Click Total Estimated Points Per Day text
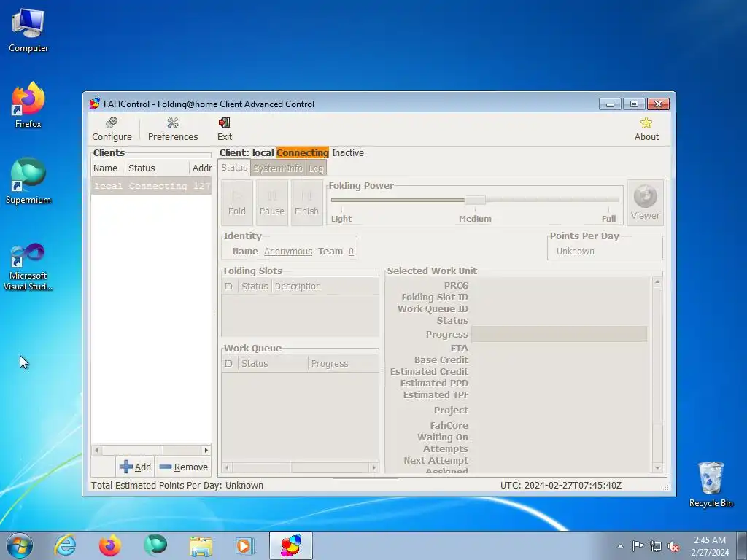The image size is (747, 560). pyautogui.click(x=177, y=485)
